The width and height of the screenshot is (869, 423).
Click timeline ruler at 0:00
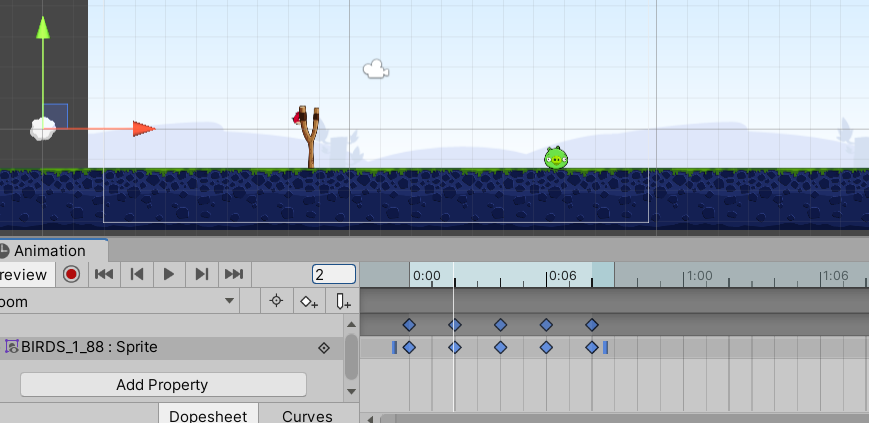pyautogui.click(x=426, y=276)
